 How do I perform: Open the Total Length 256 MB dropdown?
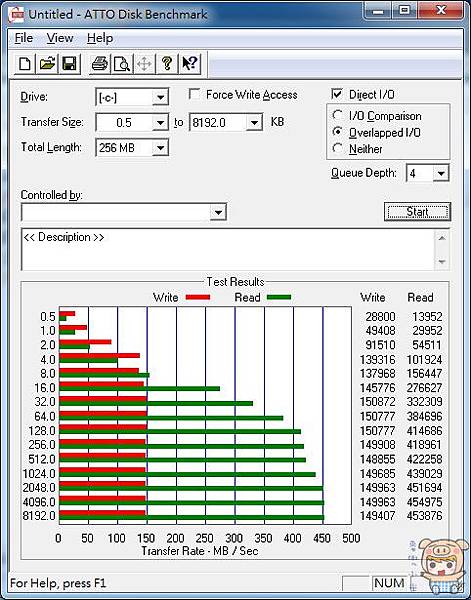point(160,148)
